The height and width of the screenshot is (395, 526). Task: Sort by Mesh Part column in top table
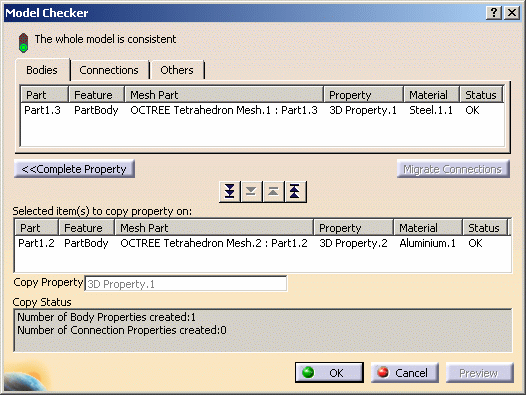click(x=224, y=95)
